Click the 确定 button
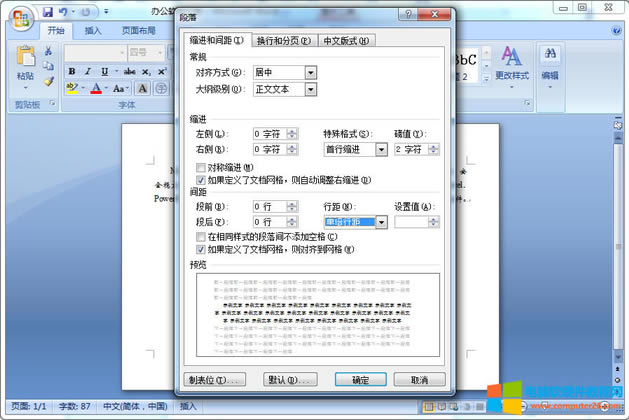Viewport: 629px width, 420px height. 353,380
